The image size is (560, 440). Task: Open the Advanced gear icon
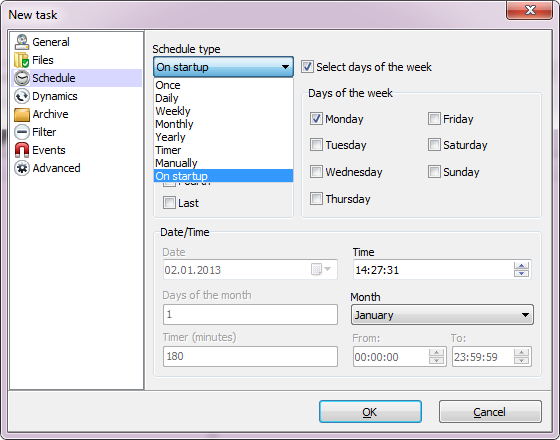22,168
